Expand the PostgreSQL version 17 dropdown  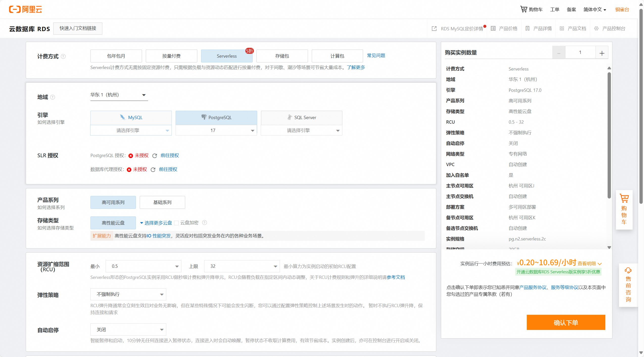tap(216, 130)
